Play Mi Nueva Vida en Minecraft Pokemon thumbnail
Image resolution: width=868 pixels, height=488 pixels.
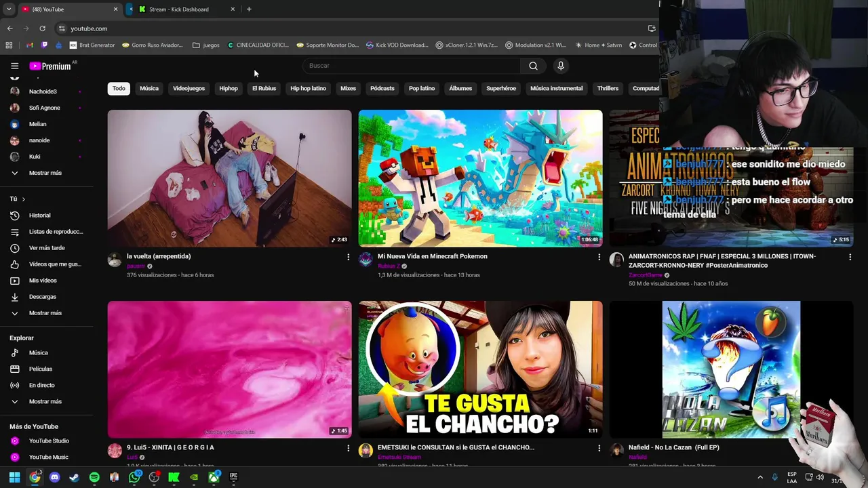pos(480,178)
